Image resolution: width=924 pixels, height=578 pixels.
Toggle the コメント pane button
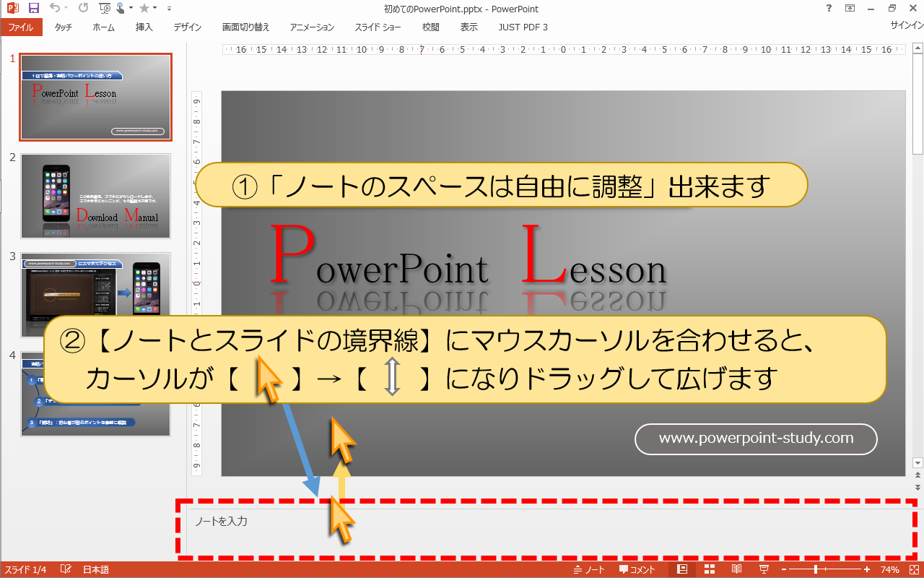coord(637,570)
